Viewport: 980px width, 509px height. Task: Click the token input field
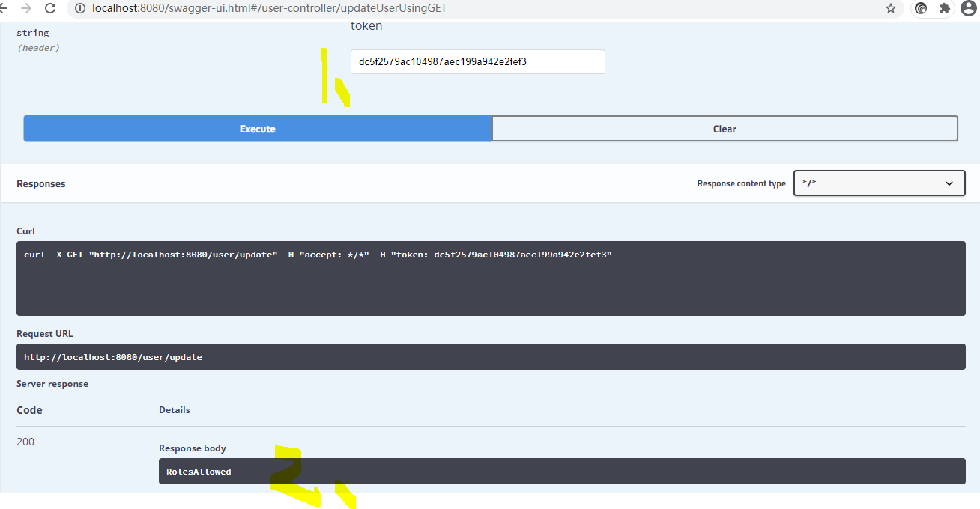478,61
